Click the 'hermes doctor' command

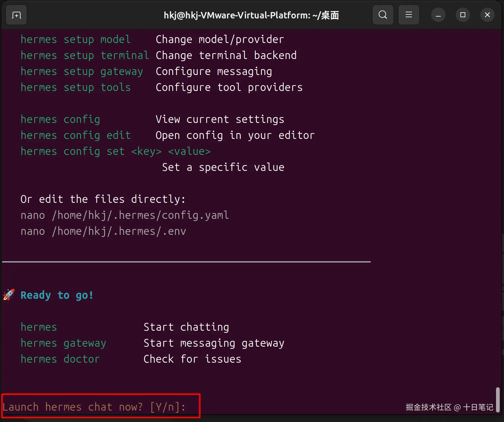tap(60, 359)
